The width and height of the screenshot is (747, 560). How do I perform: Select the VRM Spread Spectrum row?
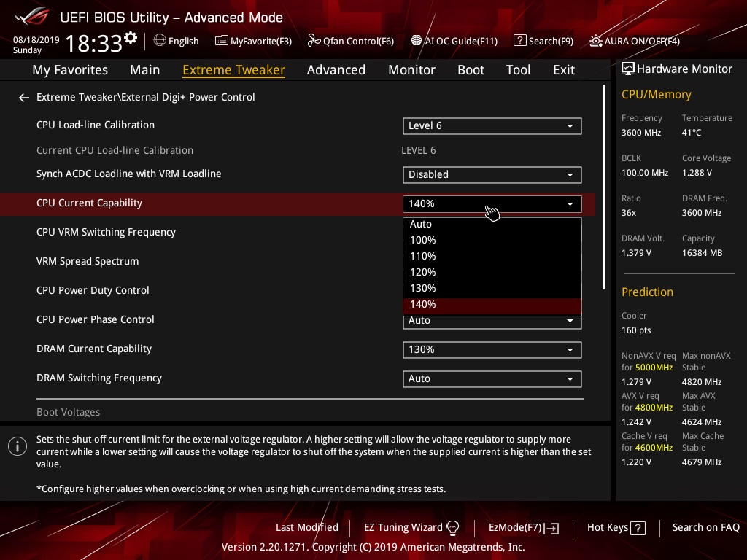pos(88,262)
